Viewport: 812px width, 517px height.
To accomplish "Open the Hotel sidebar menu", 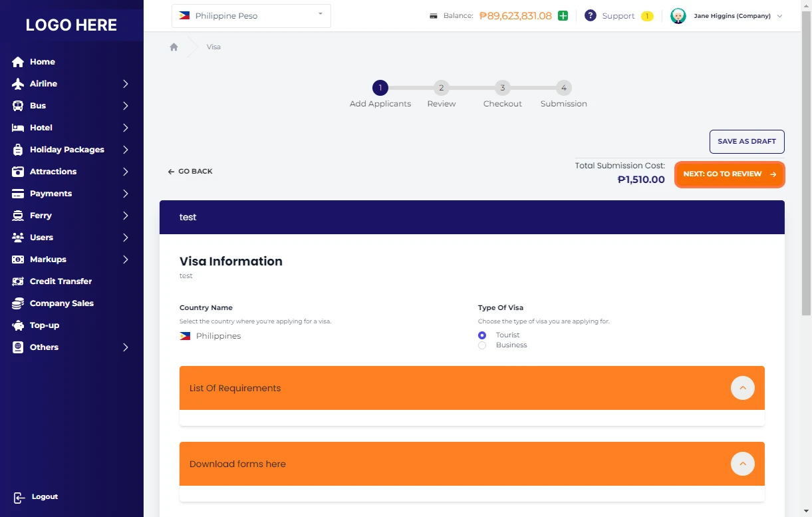I will point(70,128).
